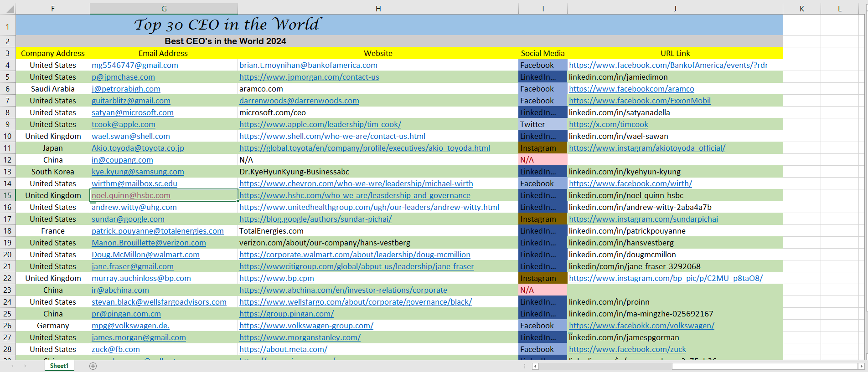Open the p@jpmchase.com email link

(x=123, y=77)
